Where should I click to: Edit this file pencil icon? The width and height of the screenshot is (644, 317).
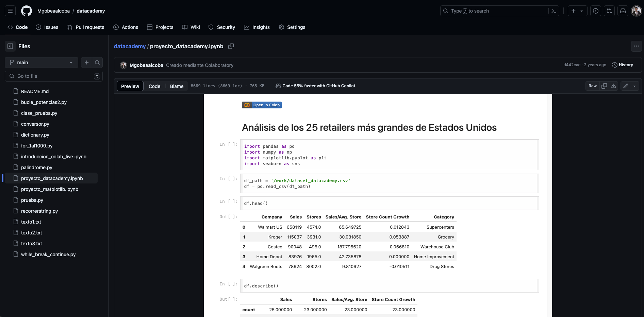coord(625,86)
